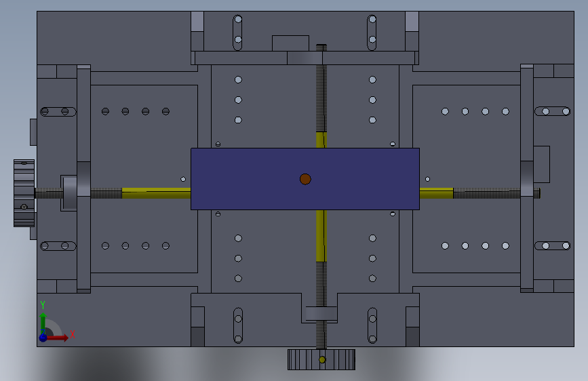Select bearing block beside left knob
588x381 pixels.
(x=70, y=193)
